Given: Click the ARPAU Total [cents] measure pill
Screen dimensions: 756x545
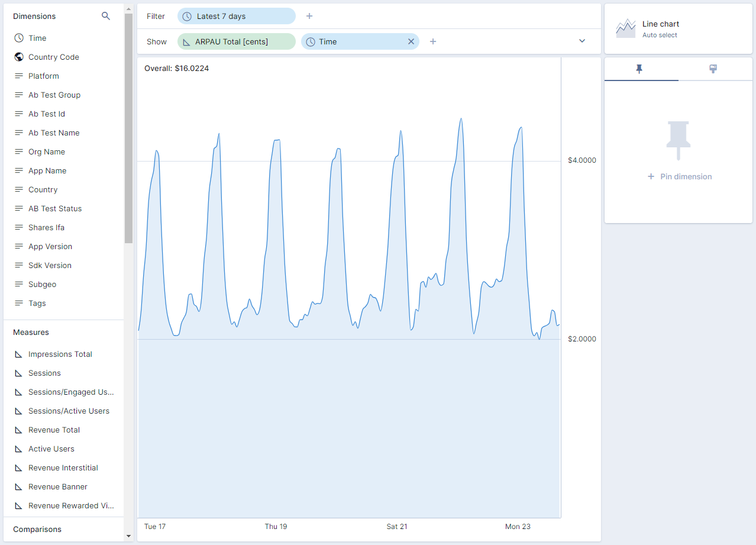Looking at the screenshot, I should pyautogui.click(x=237, y=41).
